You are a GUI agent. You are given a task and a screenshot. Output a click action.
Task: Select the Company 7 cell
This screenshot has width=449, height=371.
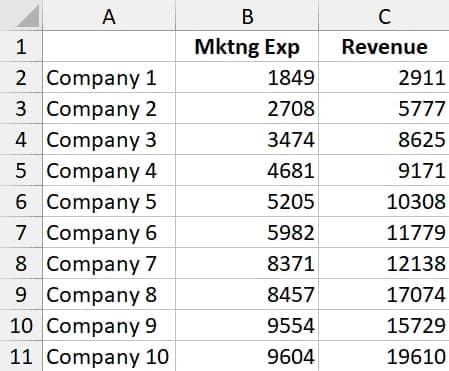click(109, 263)
